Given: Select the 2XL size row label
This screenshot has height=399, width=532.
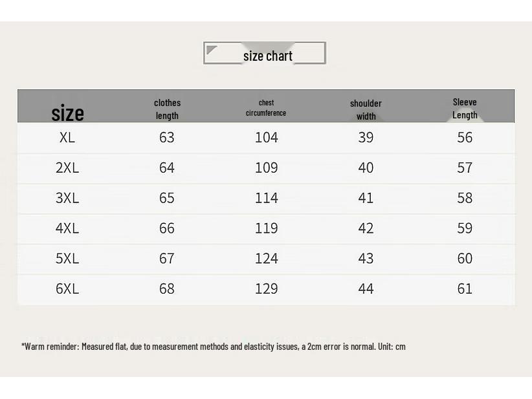Looking at the screenshot, I should click(x=67, y=167).
